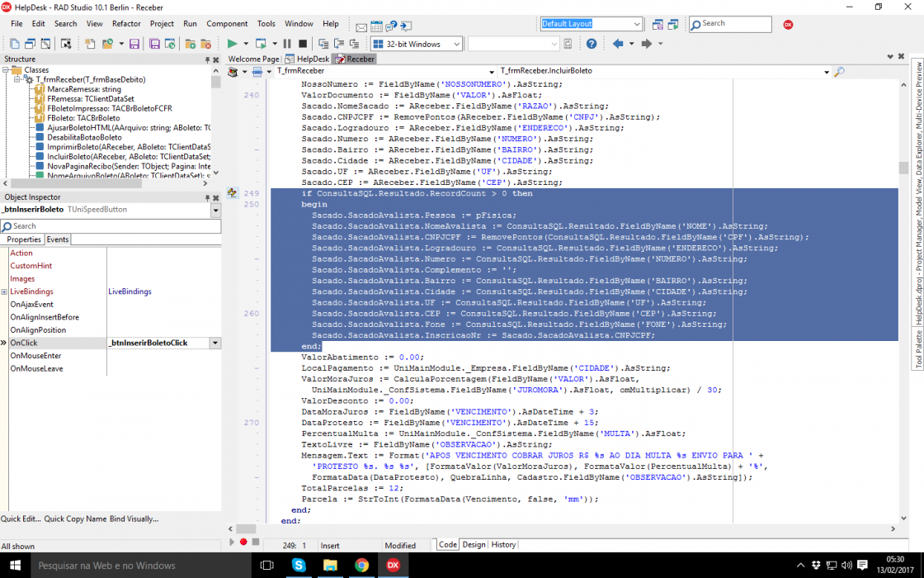
Task: Open the File menu
Action: click(16, 24)
